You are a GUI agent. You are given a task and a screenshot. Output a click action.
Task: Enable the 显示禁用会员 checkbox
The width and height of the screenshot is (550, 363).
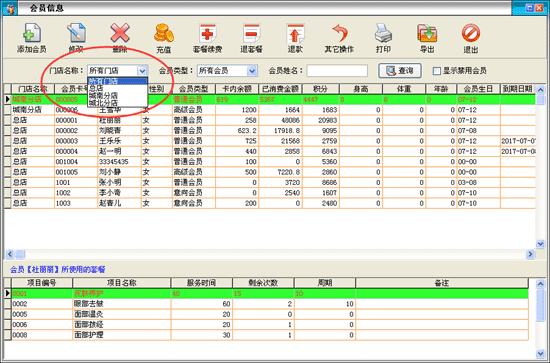(x=437, y=71)
